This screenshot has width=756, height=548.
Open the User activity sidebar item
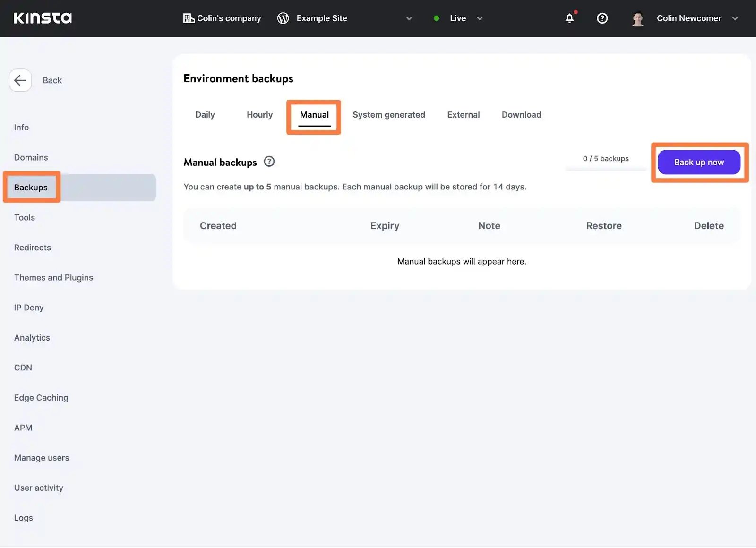38,488
